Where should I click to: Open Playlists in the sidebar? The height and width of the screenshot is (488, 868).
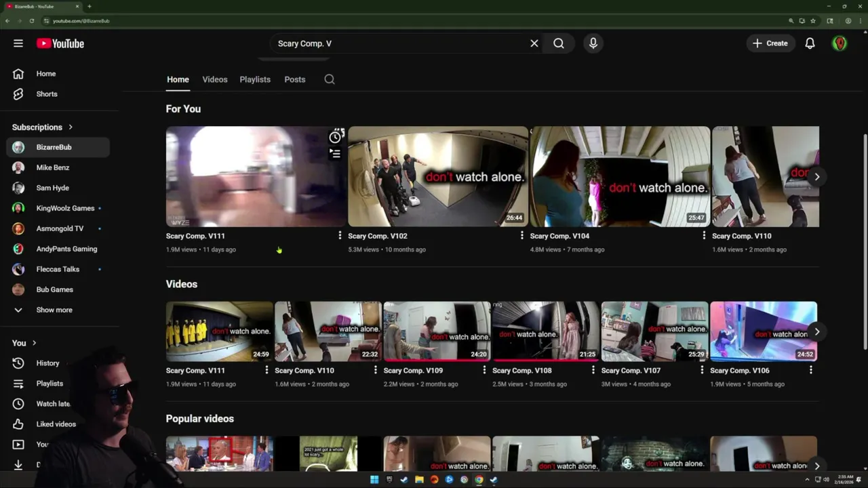[58, 384]
